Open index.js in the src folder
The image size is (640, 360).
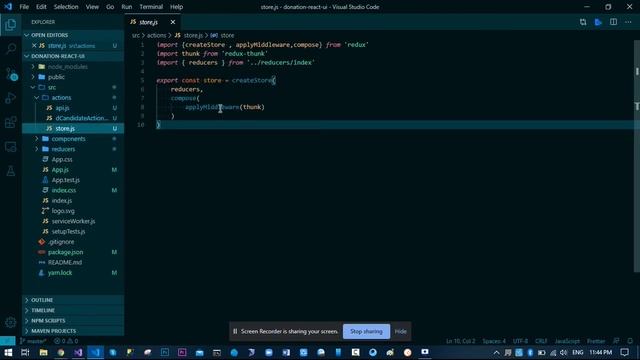coord(62,200)
